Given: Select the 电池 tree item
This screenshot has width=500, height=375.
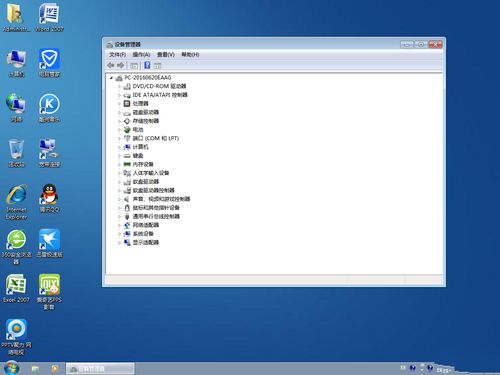Looking at the screenshot, I should (x=138, y=130).
